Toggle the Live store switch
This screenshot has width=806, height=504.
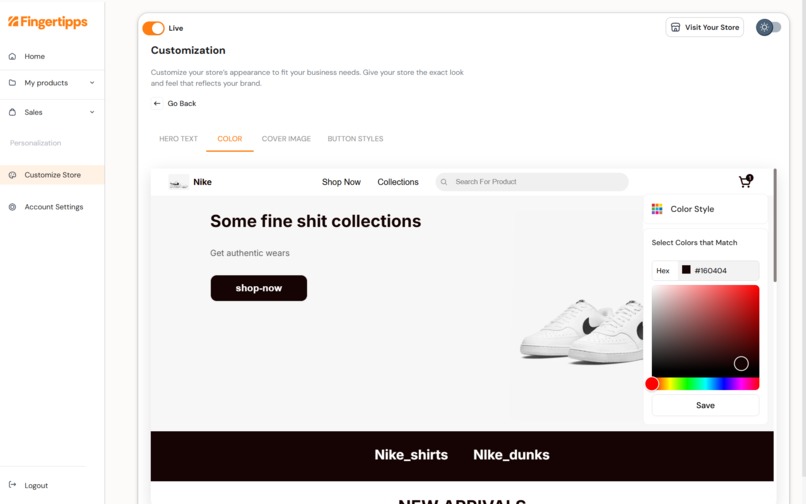pos(153,28)
